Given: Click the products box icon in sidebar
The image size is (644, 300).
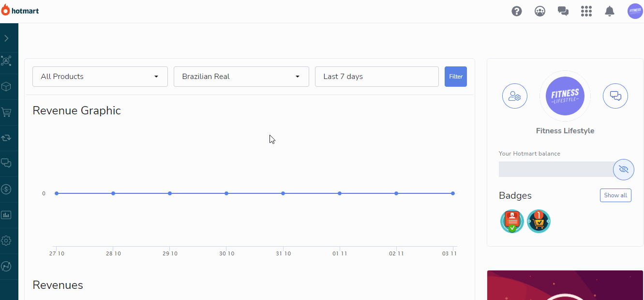Looking at the screenshot, I should point(6,87).
